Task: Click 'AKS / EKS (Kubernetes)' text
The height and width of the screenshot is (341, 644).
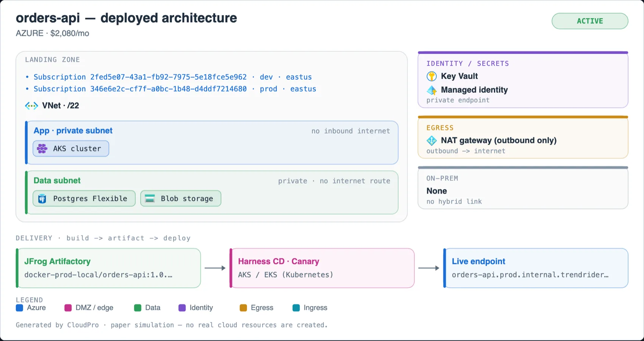Action: point(286,275)
